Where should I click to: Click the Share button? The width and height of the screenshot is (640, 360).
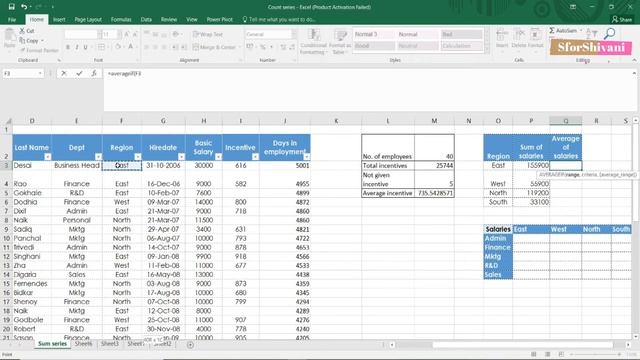[622, 19]
